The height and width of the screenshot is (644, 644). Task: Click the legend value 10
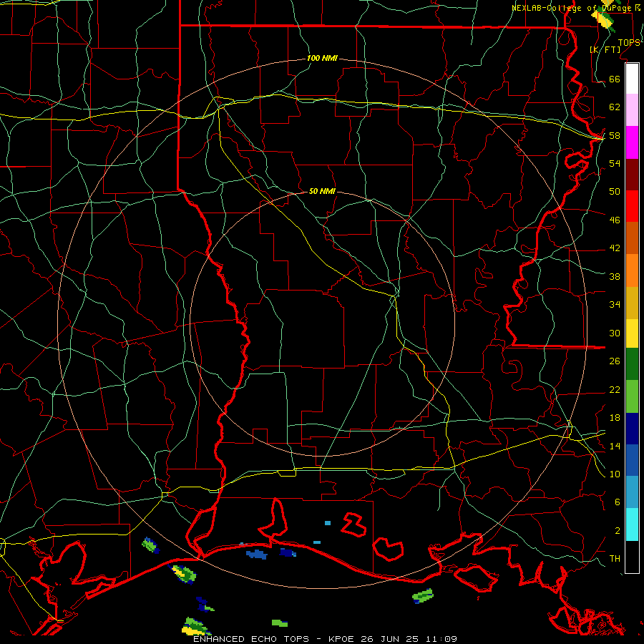(615, 474)
